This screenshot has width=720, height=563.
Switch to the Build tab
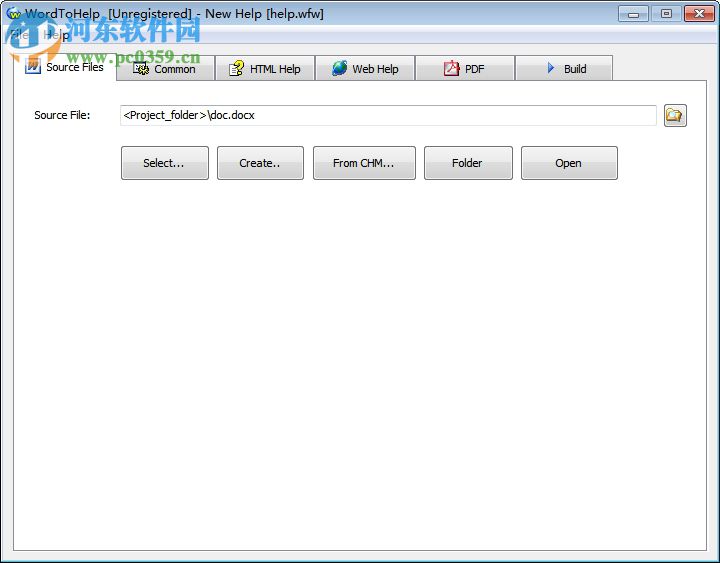click(x=564, y=69)
